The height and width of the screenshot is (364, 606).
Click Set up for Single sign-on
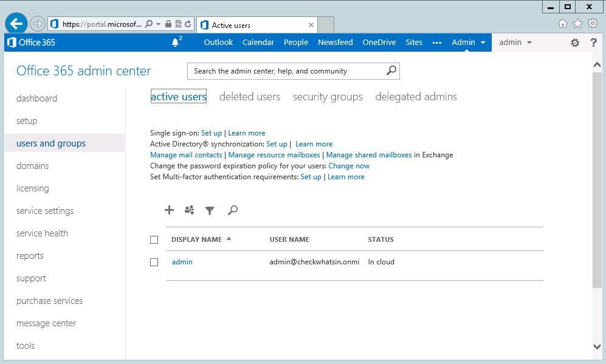[x=212, y=133]
